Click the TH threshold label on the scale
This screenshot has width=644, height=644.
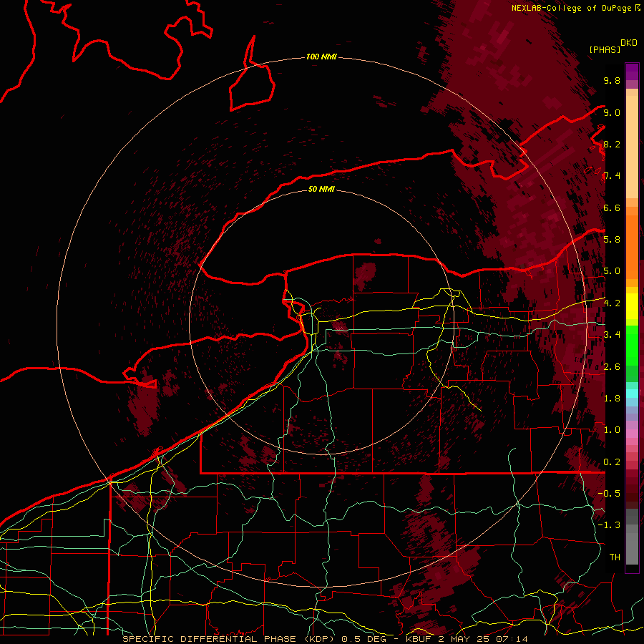click(x=615, y=557)
